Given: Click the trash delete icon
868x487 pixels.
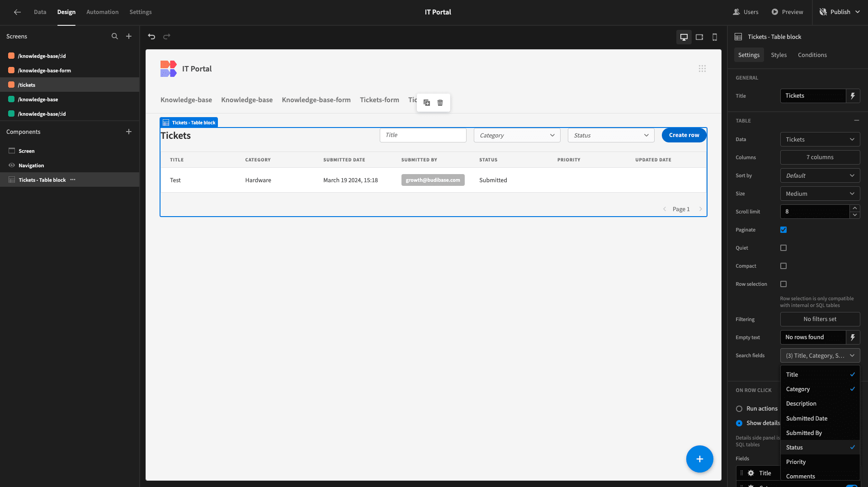Looking at the screenshot, I should coord(440,103).
